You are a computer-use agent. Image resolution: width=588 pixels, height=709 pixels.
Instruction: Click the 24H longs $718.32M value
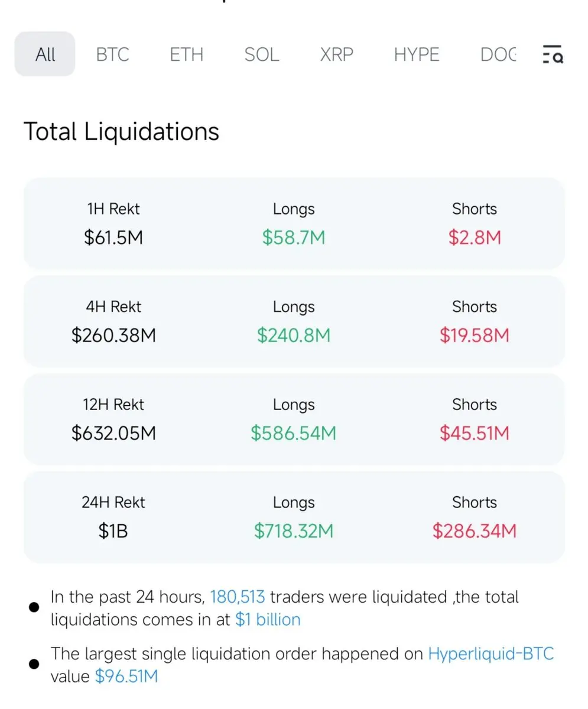[x=294, y=531]
